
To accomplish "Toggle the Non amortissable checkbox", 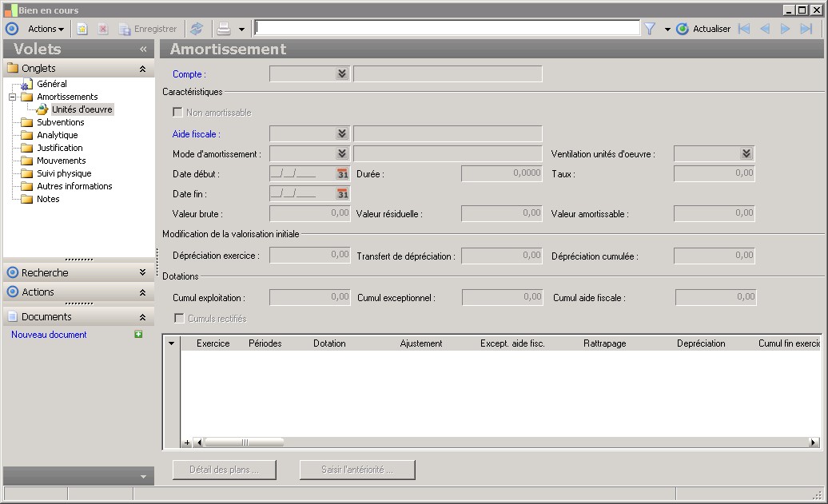I will pos(178,113).
